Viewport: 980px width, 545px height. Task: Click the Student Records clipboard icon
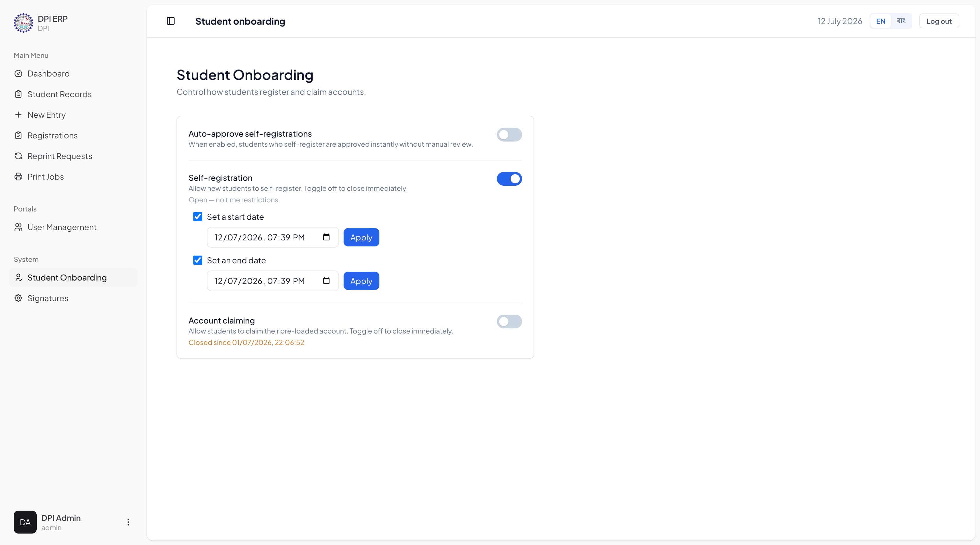point(18,94)
